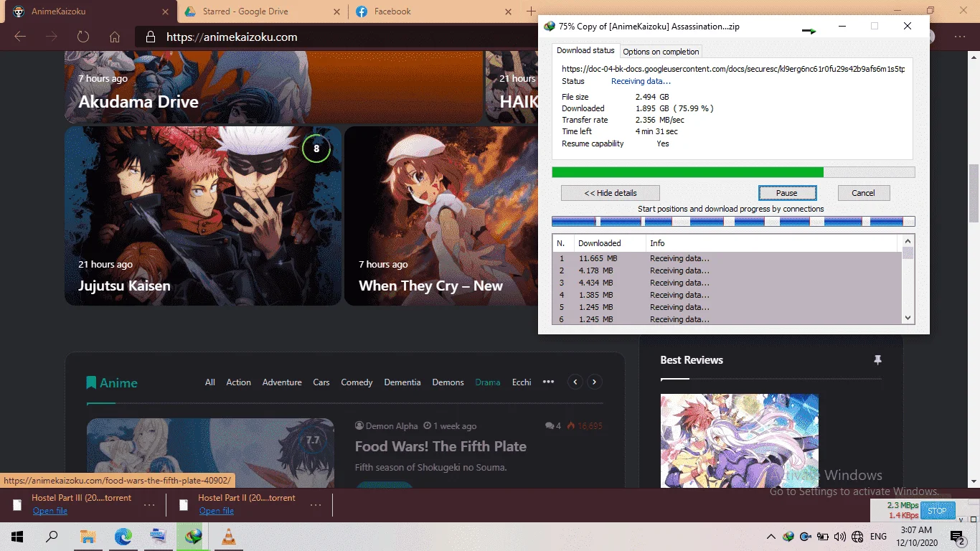This screenshot has width=980, height=551.
Task: Filter anime by Ecchi
Action: click(x=522, y=382)
